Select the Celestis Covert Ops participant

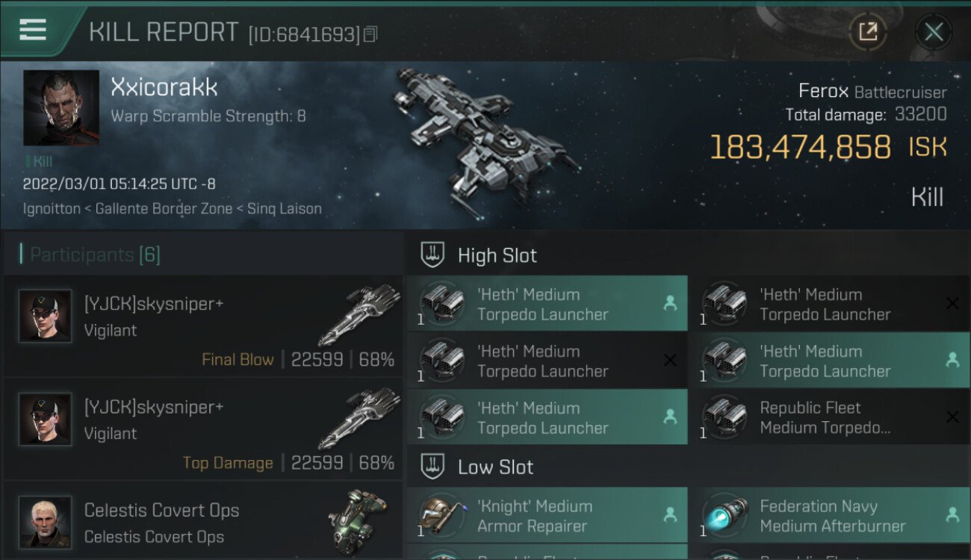tap(202, 523)
